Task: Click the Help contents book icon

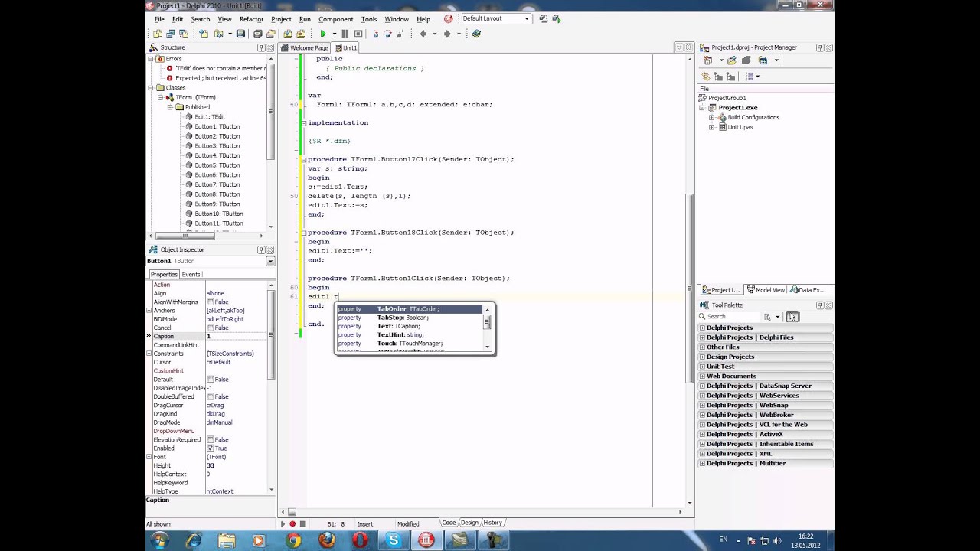Action: point(476,34)
